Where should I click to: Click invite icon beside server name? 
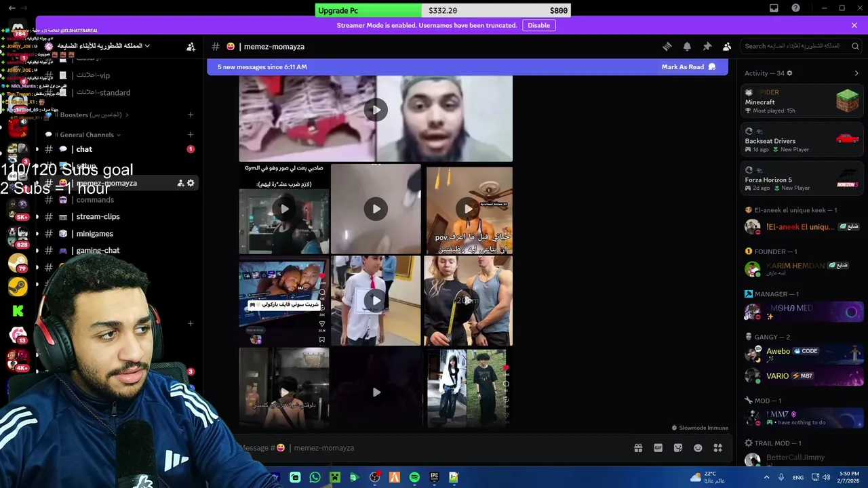point(191,46)
